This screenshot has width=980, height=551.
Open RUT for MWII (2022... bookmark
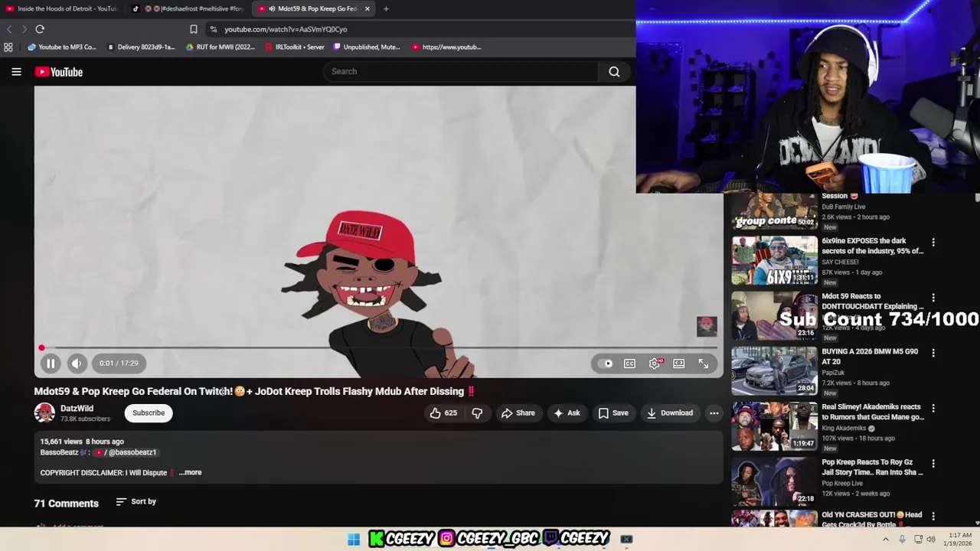pos(220,47)
